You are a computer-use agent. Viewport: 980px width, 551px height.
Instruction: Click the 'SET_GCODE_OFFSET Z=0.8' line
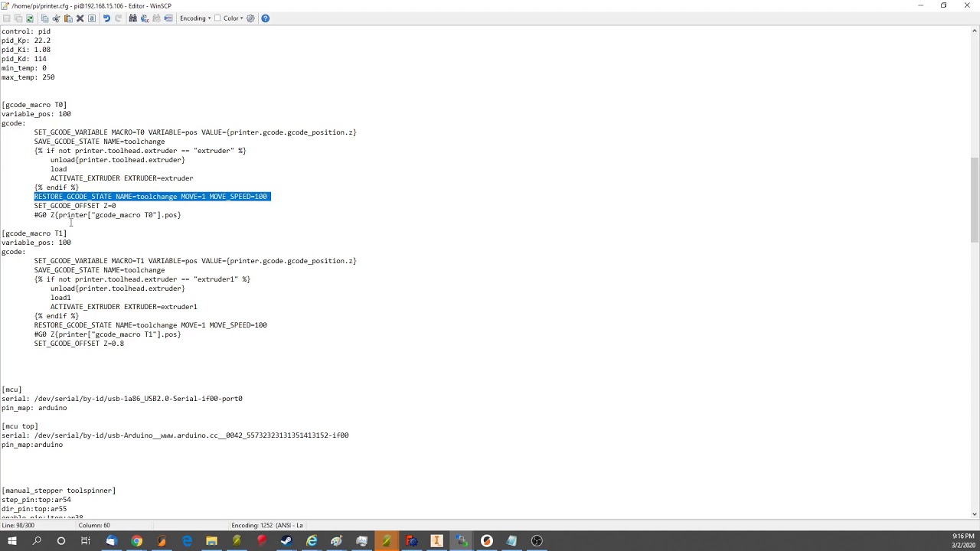click(79, 344)
